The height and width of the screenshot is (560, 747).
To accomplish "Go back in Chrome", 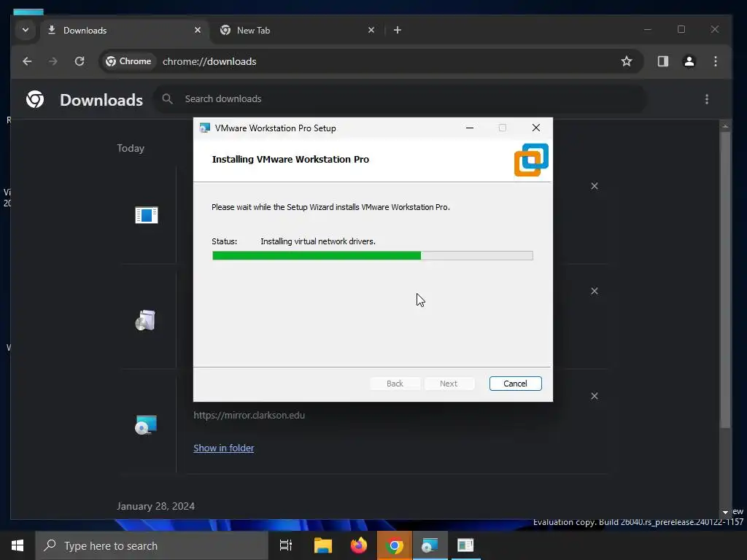I will coord(27,61).
